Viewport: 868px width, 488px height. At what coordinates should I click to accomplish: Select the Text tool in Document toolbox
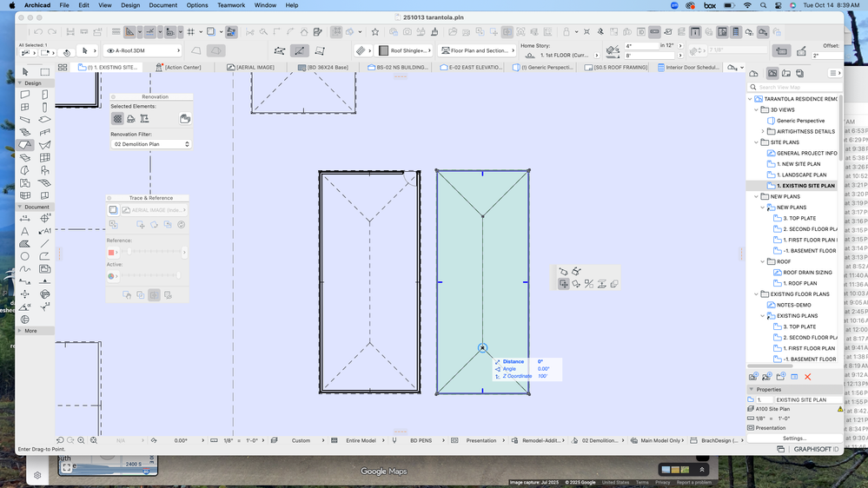pos(24,231)
